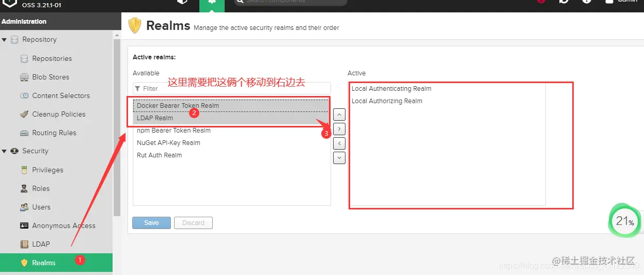The width and height of the screenshot is (644, 275).
Task: Select npm Bearer Token Realm
Action: [231, 131]
